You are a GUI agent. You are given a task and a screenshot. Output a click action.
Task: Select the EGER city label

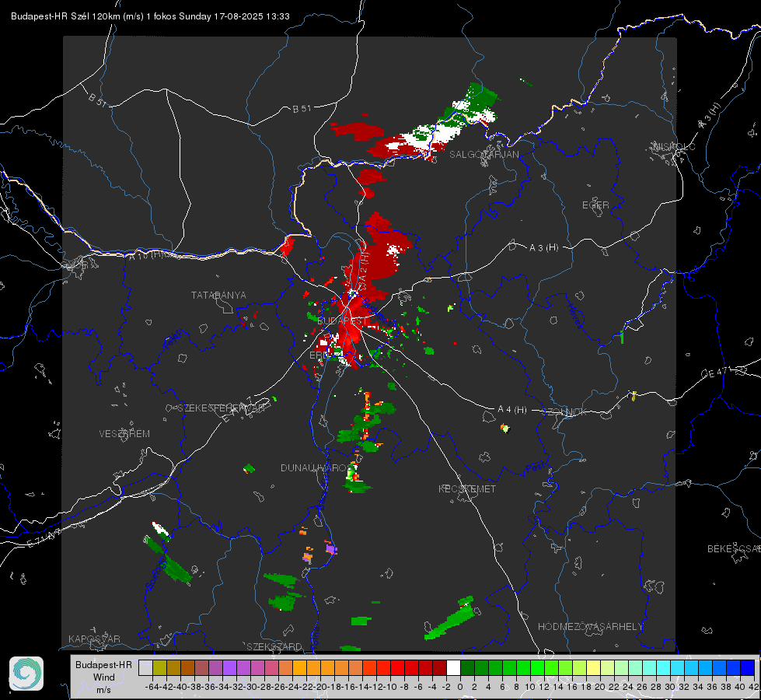pos(595,205)
